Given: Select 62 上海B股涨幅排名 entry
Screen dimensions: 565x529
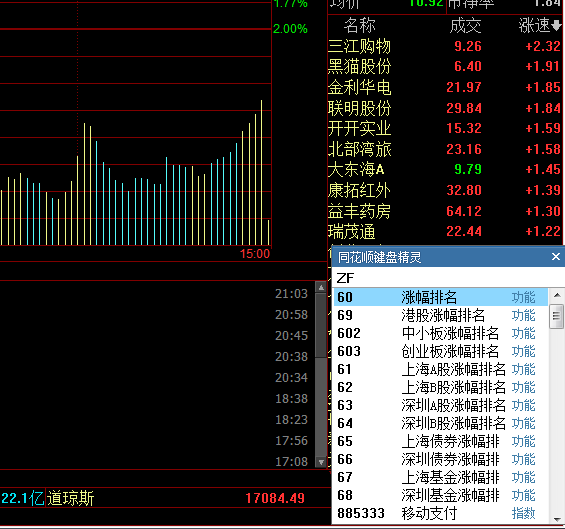Looking at the screenshot, I should [440, 387].
